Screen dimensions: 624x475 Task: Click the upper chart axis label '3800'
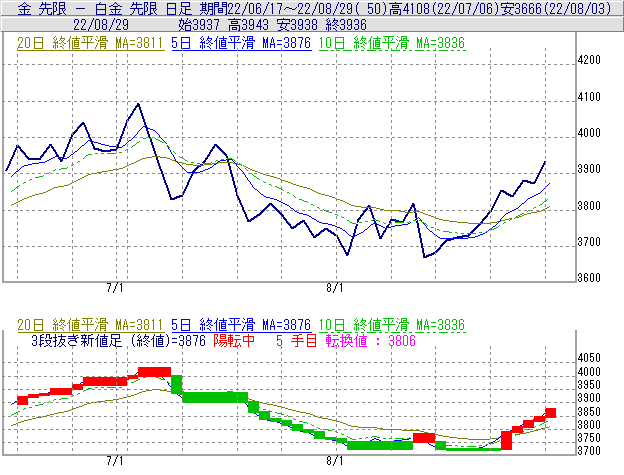[x=589, y=206]
